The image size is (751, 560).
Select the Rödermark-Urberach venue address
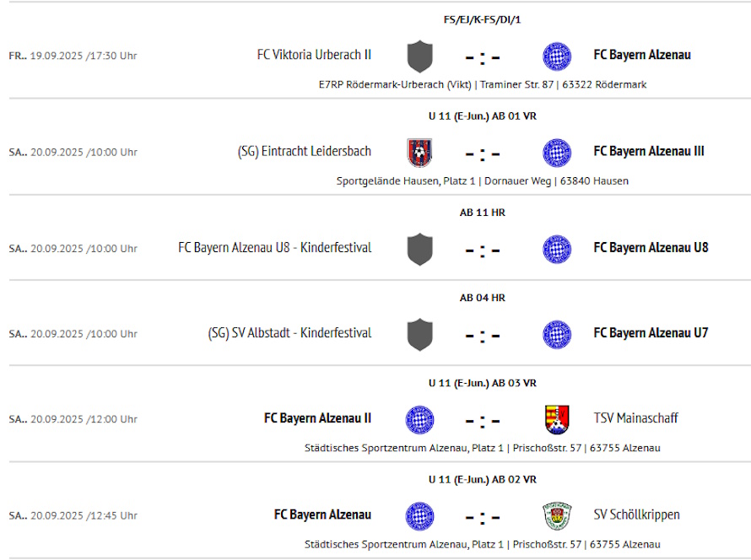pos(483,84)
